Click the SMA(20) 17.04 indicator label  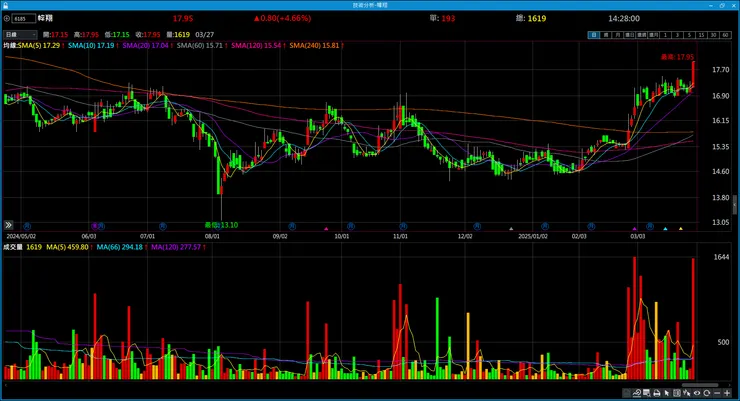(145, 45)
